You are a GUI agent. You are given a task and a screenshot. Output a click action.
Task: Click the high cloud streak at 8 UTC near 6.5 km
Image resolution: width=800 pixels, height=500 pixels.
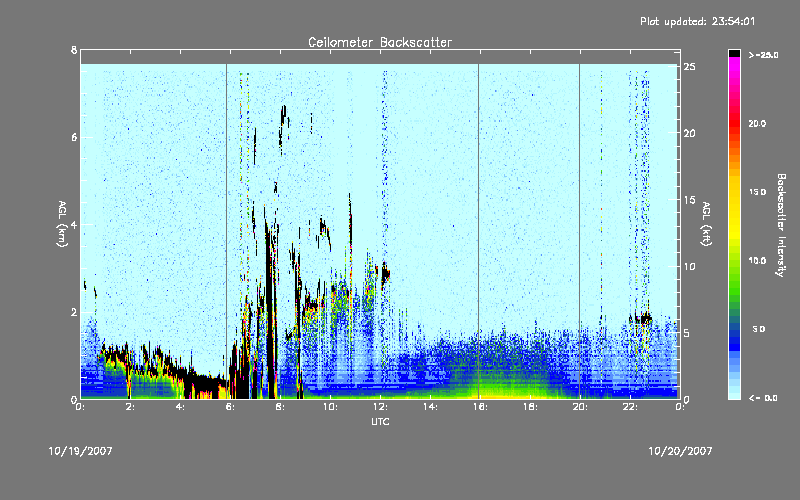click(282, 120)
